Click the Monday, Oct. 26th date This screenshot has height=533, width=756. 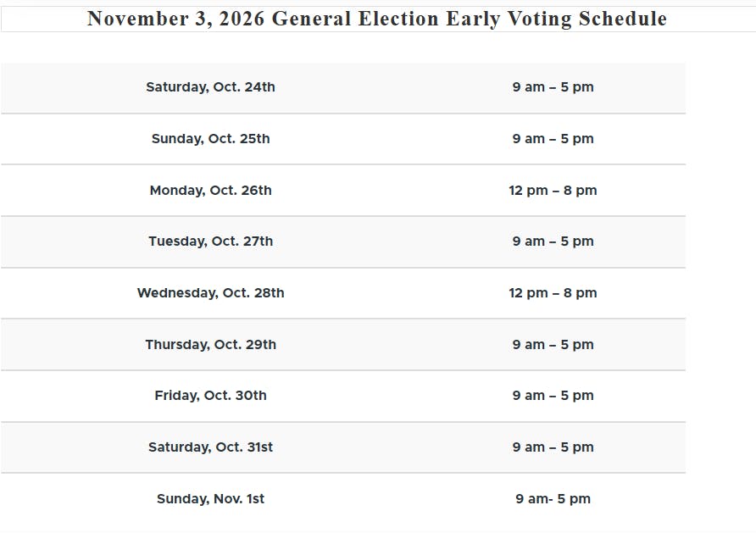click(211, 191)
